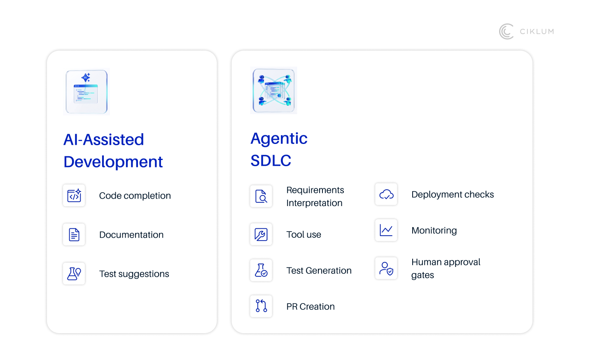The image size is (593, 364).
Task: Click the 'Code completion' label
Action: [135, 196]
